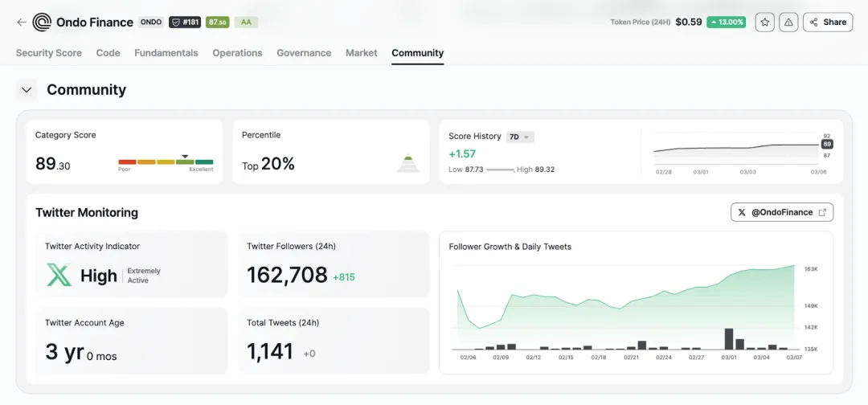Screen dimensions: 868x405
Task: Select the Fundamentals tab
Action: [x=166, y=53]
